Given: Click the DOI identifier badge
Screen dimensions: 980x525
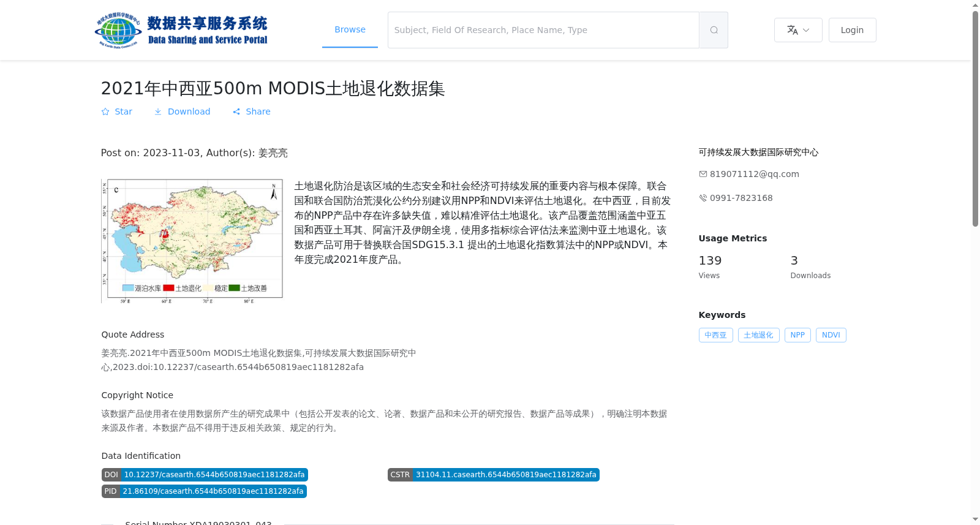Looking at the screenshot, I should point(205,475).
